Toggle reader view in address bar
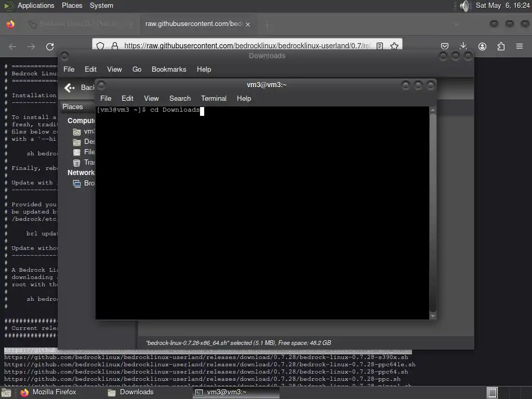 pyautogui.click(x=380, y=46)
